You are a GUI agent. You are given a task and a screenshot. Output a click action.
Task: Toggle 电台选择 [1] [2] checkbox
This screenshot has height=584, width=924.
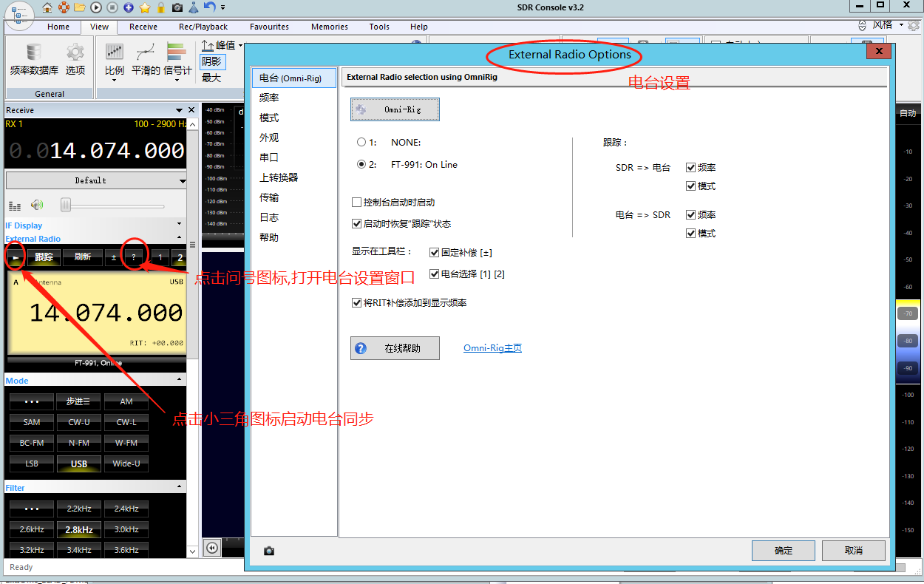coord(434,274)
